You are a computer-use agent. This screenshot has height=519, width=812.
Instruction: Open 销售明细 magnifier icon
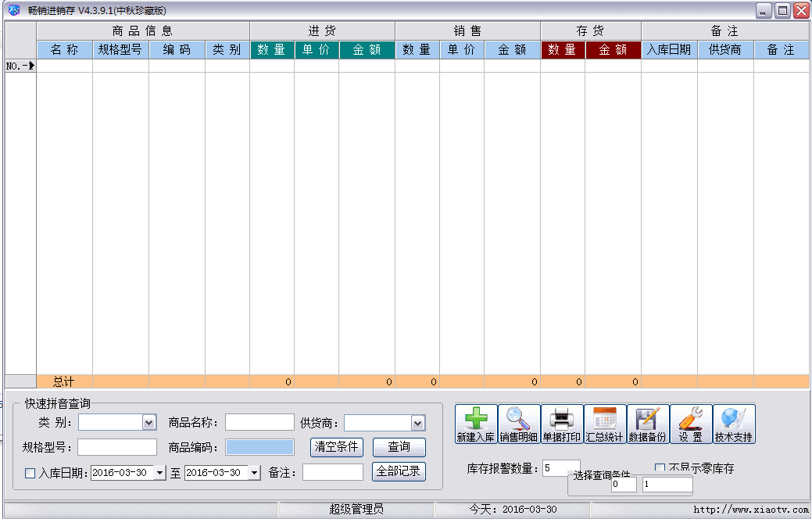[518, 420]
